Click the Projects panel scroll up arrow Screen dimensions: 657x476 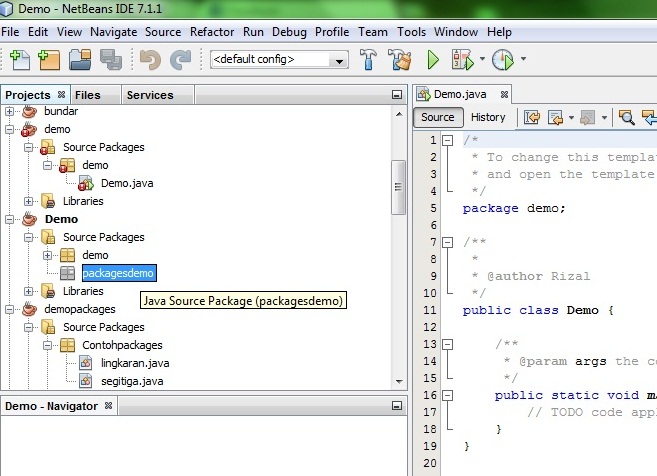point(399,114)
